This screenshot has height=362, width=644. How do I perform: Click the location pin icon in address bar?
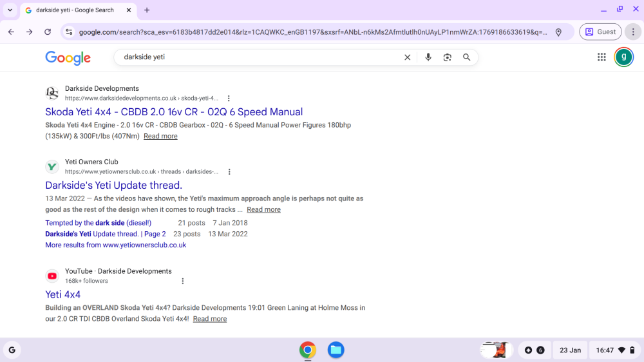click(x=558, y=32)
